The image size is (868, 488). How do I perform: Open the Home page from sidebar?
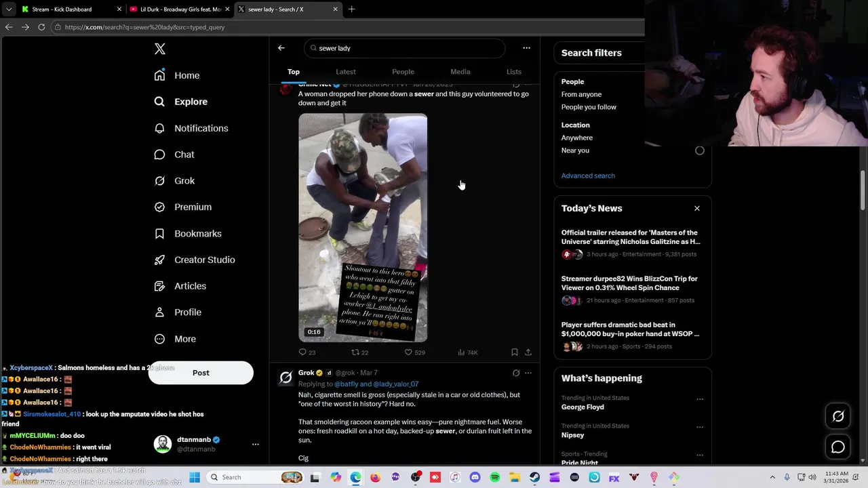coord(177,75)
